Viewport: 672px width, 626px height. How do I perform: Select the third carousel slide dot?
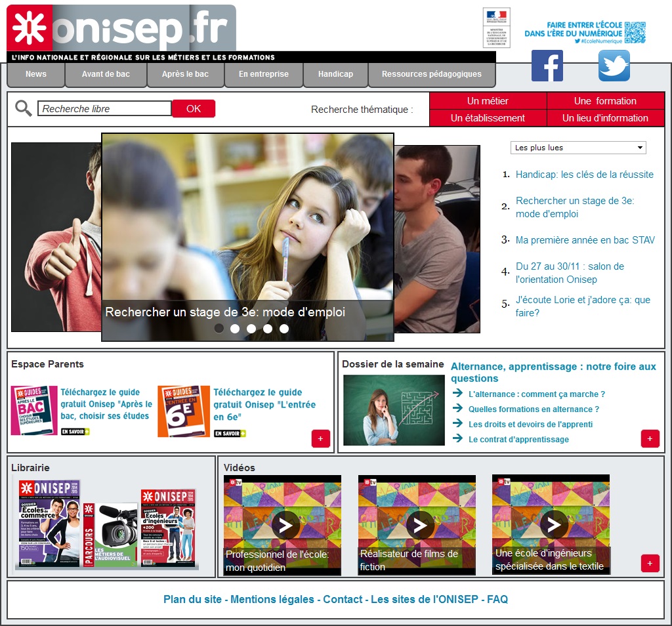pos(251,328)
